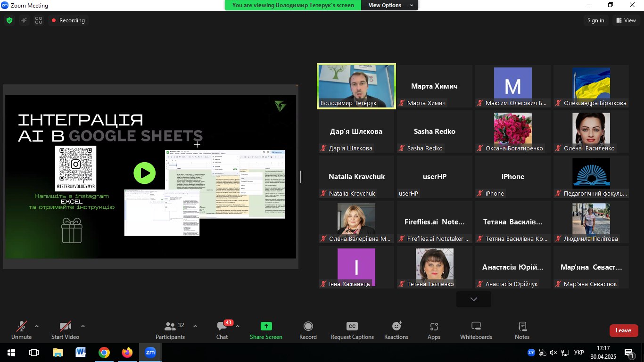Select Інна Хажанець participant tile
644x362 pixels.
(x=356, y=268)
